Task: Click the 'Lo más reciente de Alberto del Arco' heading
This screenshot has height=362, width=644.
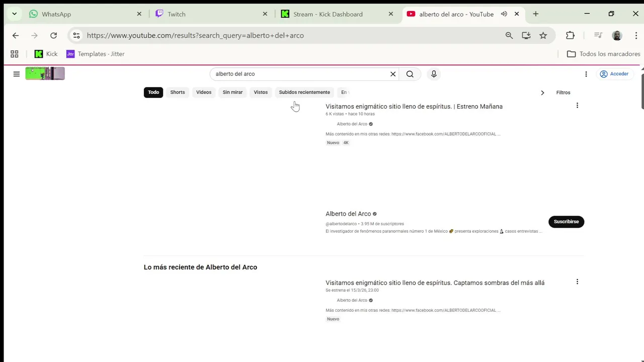Action: point(200,267)
